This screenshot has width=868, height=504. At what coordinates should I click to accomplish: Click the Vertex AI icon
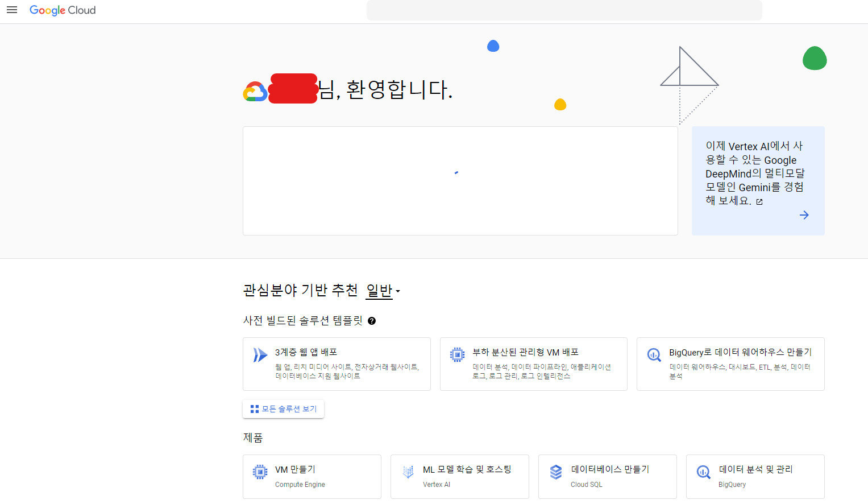click(x=408, y=472)
